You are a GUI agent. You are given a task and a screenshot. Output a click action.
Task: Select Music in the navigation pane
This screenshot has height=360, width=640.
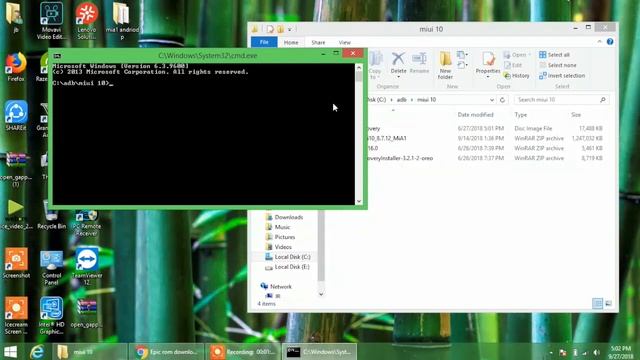coord(278,227)
